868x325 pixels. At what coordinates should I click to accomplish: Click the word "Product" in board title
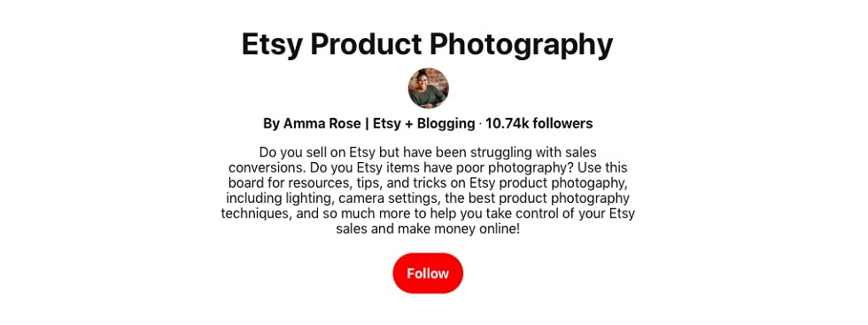[366, 43]
